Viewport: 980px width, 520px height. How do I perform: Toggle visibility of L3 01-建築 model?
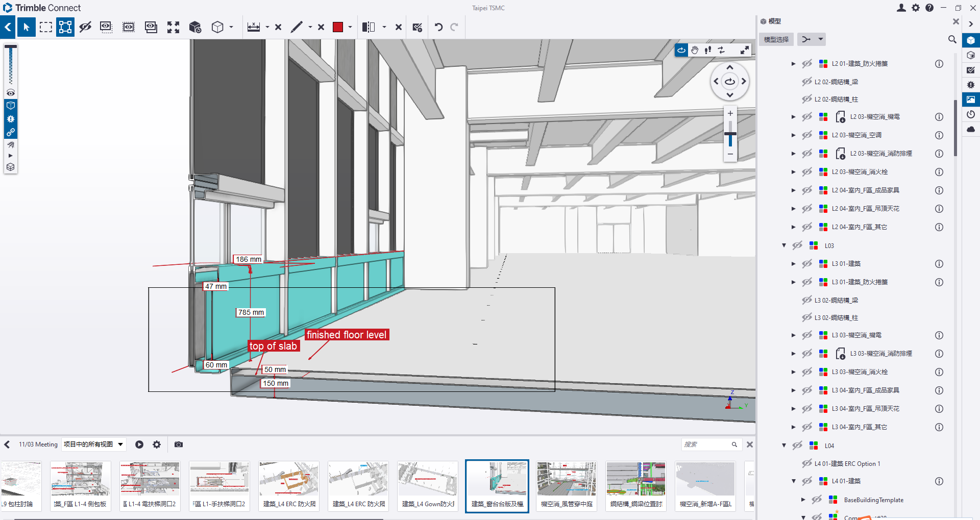(806, 264)
